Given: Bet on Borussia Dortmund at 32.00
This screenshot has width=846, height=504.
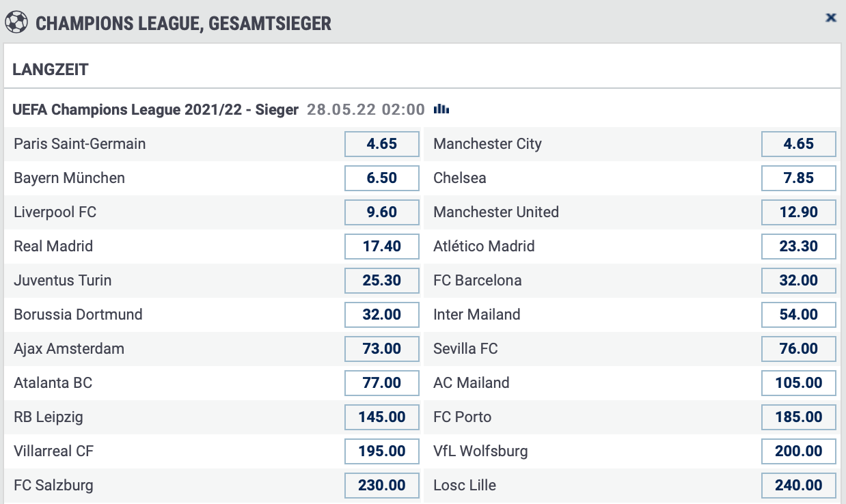Looking at the screenshot, I should coord(381,315).
